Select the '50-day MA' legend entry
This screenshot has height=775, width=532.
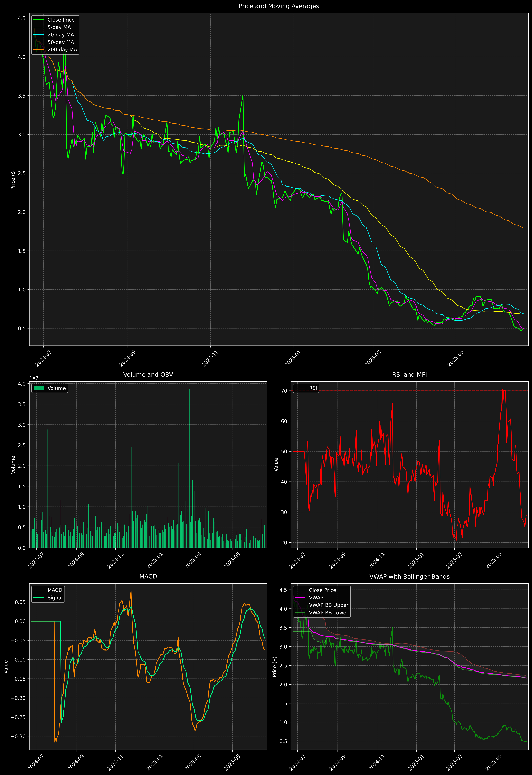61,42
